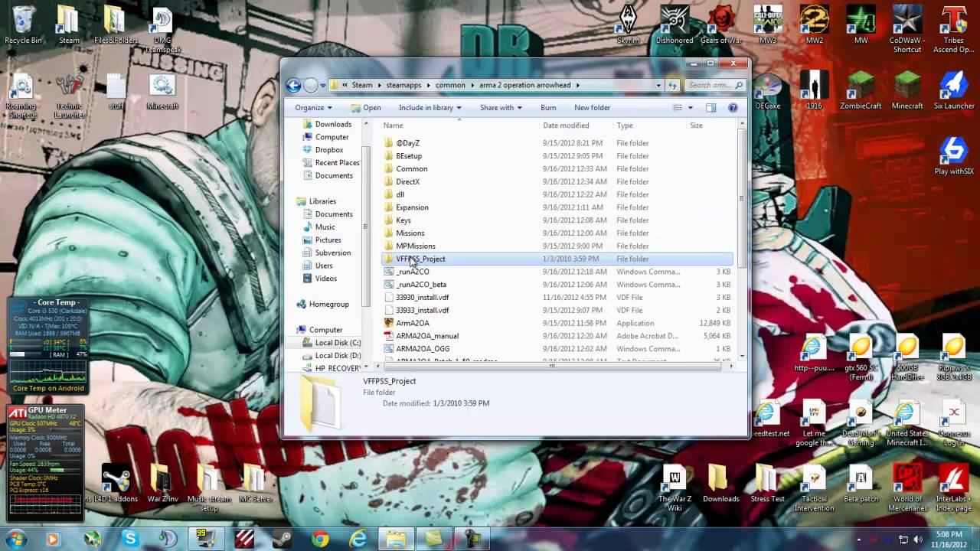Open the Windows Start menu
The width and height of the screenshot is (980, 551).
pyautogui.click(x=16, y=539)
